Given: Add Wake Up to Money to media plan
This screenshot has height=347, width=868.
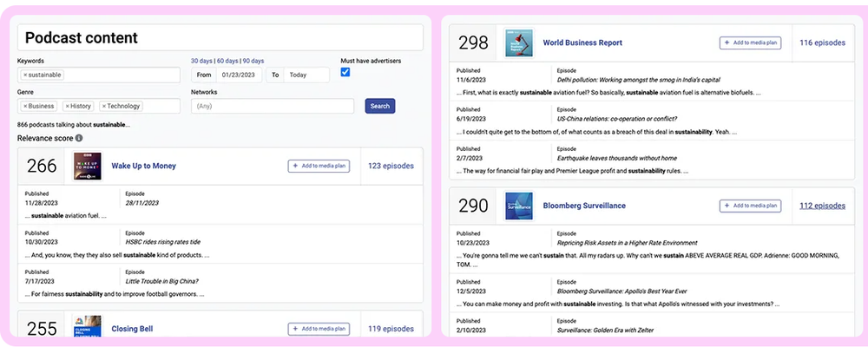Looking at the screenshot, I should (x=319, y=166).
